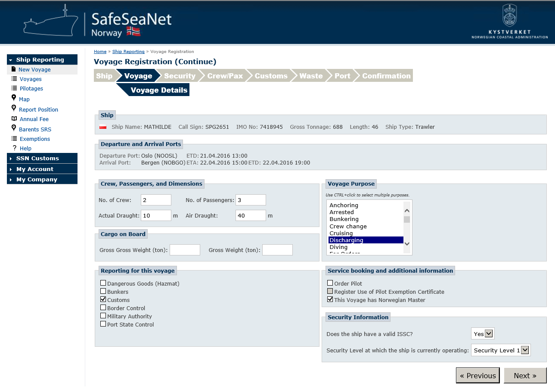Image resolution: width=555 pixels, height=392 pixels.
Task: Open the Crew/Pax wizard step
Action: coord(225,75)
